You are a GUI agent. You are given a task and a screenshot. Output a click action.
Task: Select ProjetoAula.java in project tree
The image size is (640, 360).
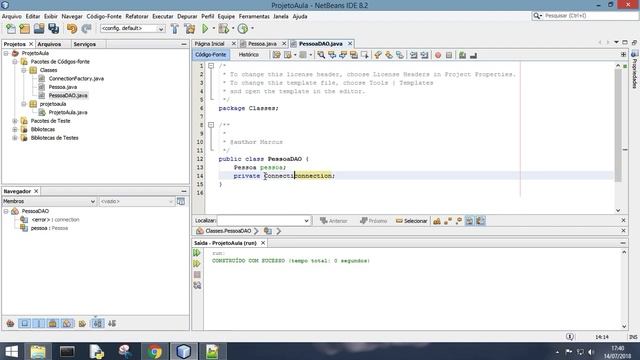click(x=68, y=112)
